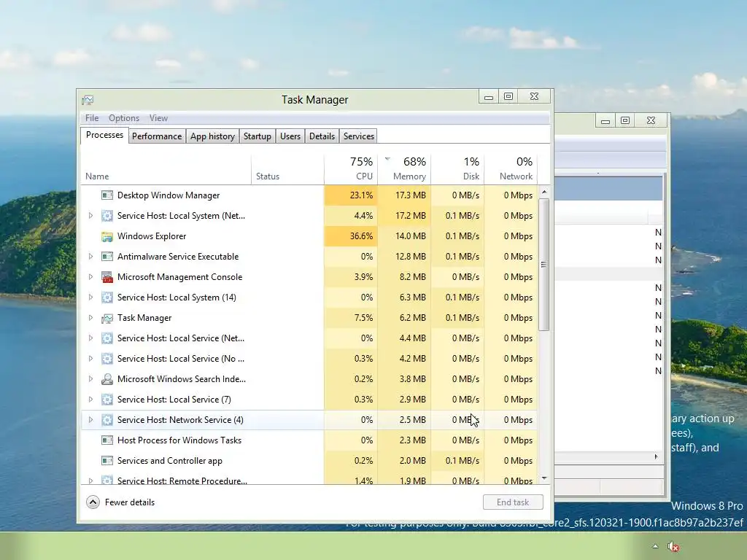Sort by the Network column header
Viewport: 747px width, 560px height.
(x=511, y=169)
